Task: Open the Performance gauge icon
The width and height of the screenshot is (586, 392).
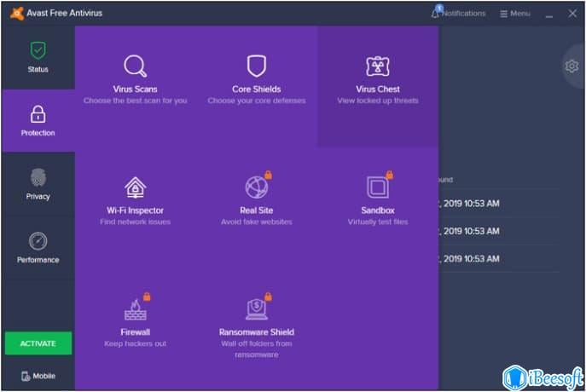Action: coord(38,241)
